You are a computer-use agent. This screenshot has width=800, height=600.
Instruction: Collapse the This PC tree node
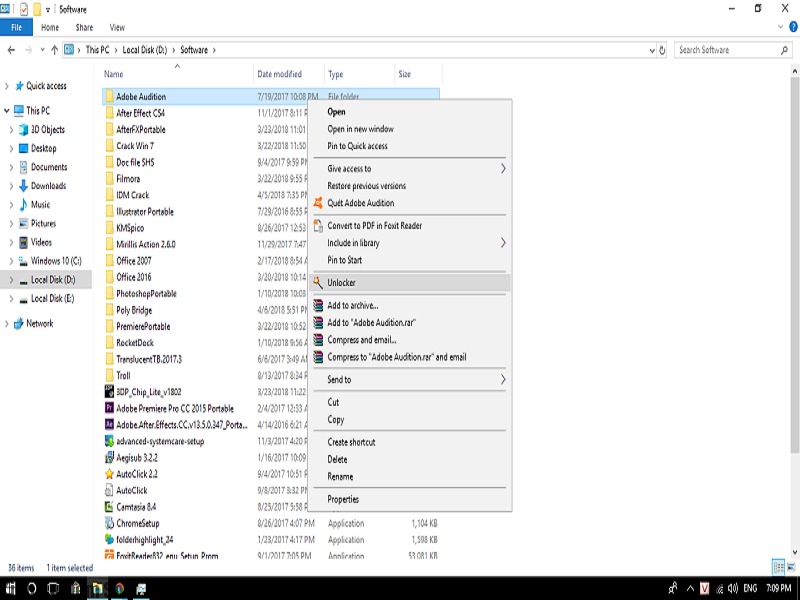[6, 111]
